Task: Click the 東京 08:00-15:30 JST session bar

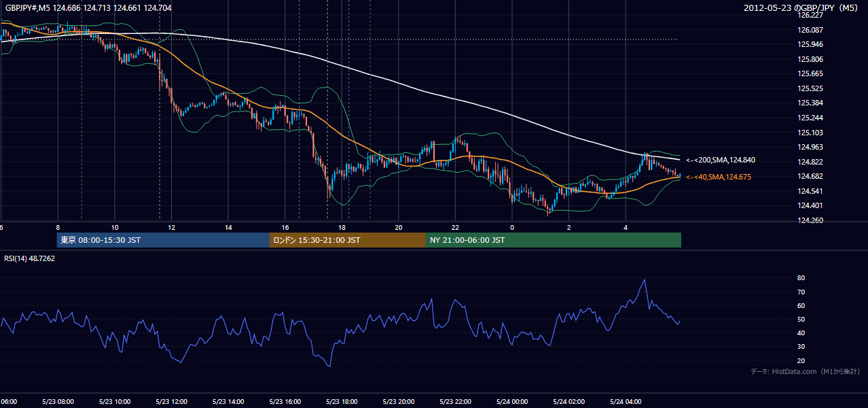Action: pyautogui.click(x=164, y=240)
